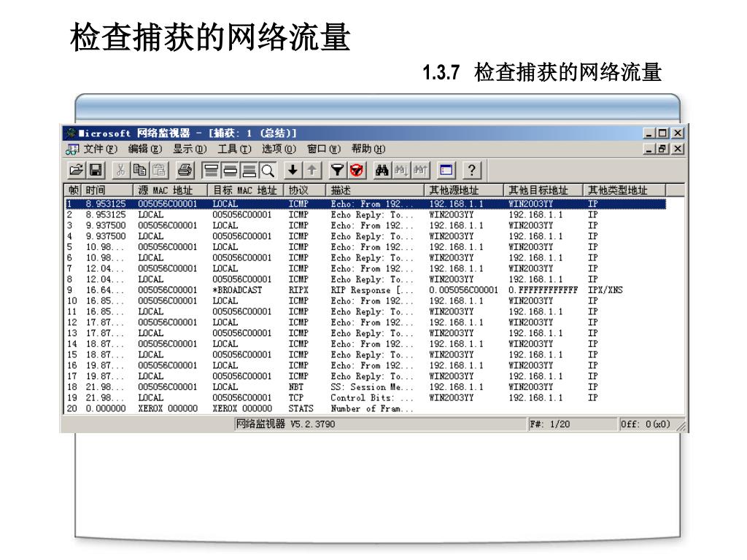Viewport: 747px width, 560px height.
Task: Toggle the zoom pane magnifier button
Action: pyautogui.click(x=268, y=170)
